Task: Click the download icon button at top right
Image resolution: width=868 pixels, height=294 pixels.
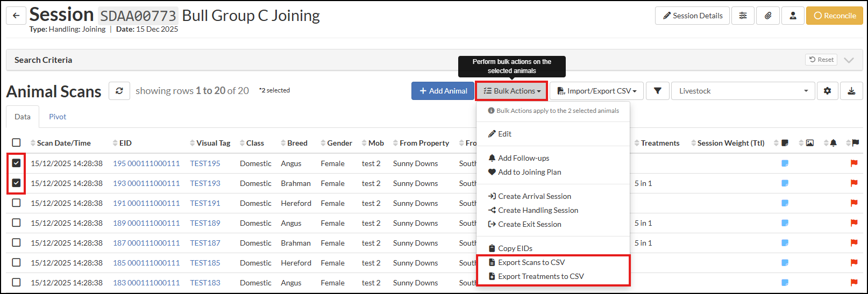Action: pyautogui.click(x=851, y=91)
